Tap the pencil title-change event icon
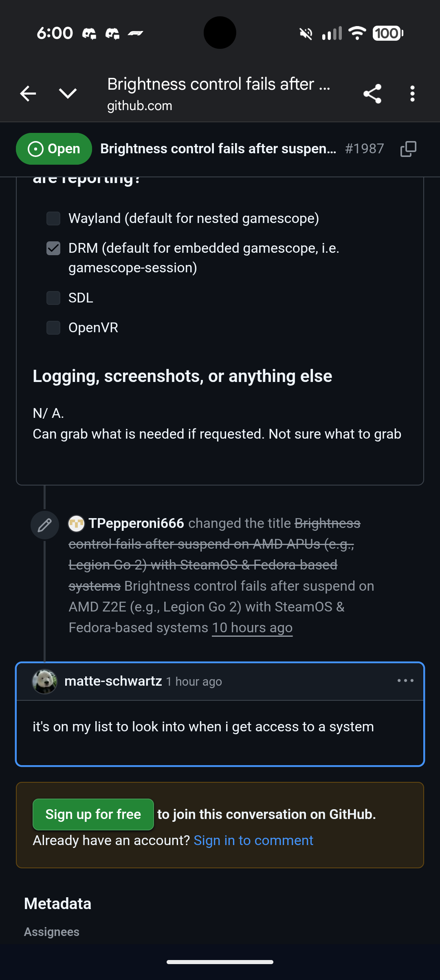 pyautogui.click(x=45, y=525)
